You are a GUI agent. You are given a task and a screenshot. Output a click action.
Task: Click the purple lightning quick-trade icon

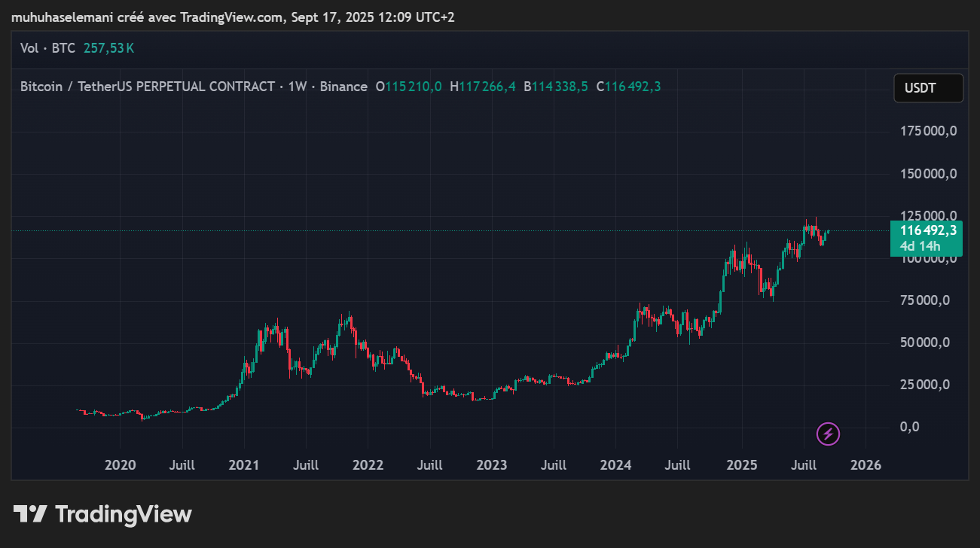827,434
